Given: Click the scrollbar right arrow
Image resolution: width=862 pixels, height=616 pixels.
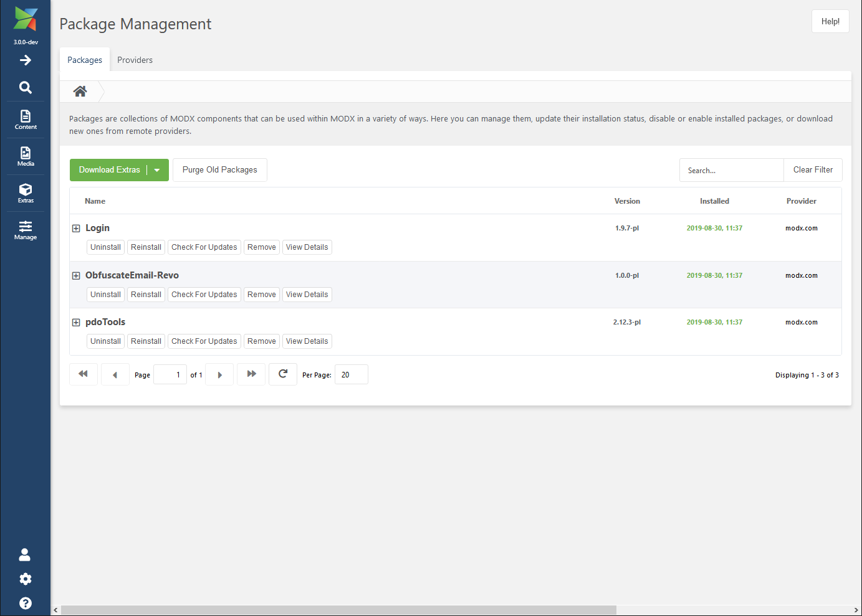Looking at the screenshot, I should click(856, 610).
